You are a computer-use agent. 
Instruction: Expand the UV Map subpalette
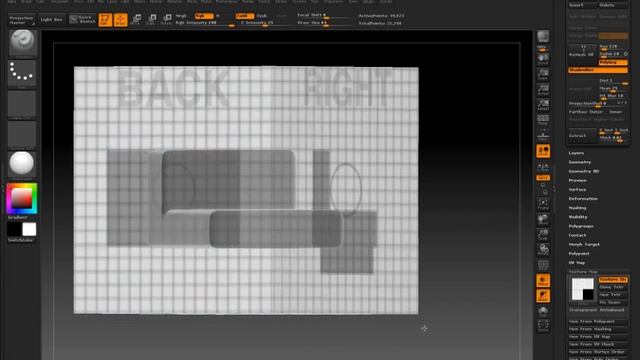(577, 263)
